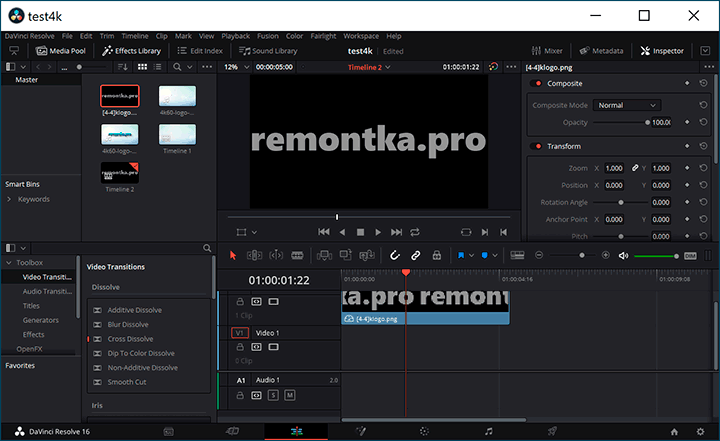The image size is (720, 441).
Task: Switch media pool to list view
Action: 158,67
